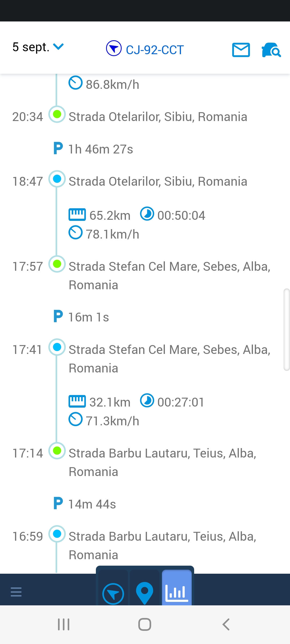Tap the vehicle search icon
The height and width of the screenshot is (644, 290).
tap(271, 50)
